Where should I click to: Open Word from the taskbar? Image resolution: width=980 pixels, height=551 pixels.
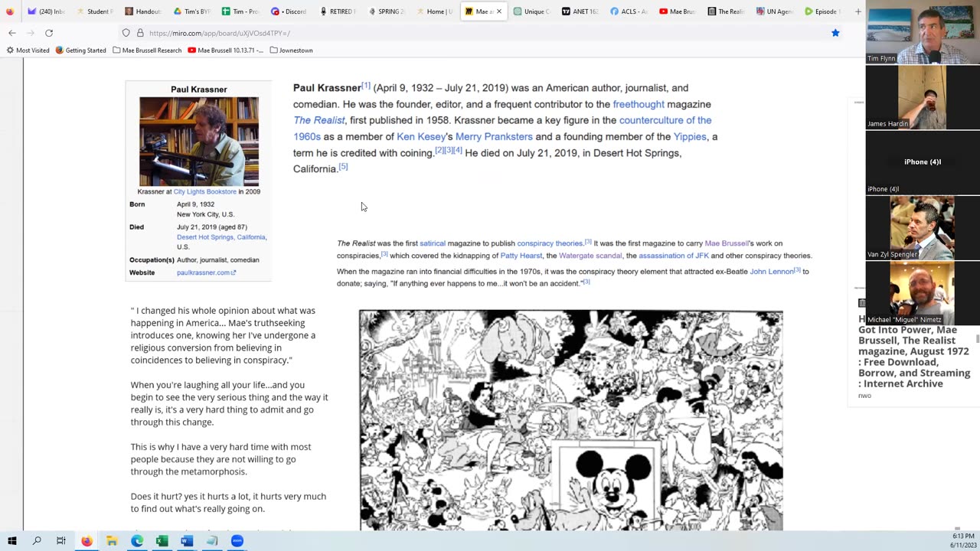187,541
